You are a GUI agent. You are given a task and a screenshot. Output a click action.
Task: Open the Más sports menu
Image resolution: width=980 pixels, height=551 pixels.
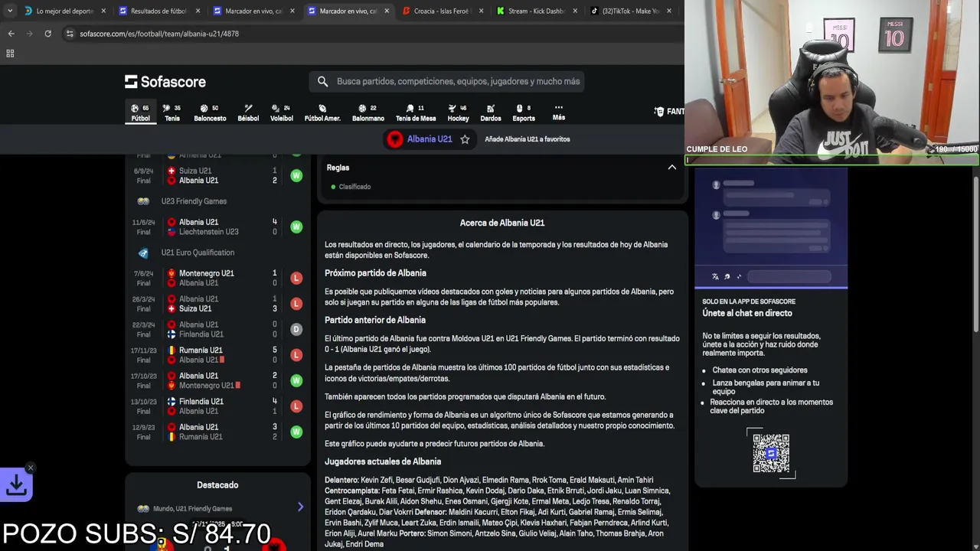(559, 112)
